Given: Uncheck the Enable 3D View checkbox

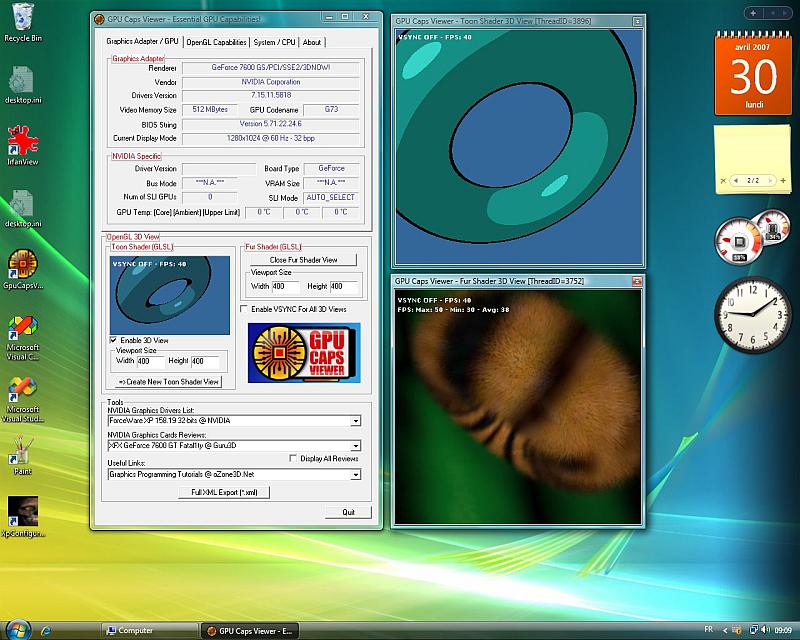Looking at the screenshot, I should point(113,340).
